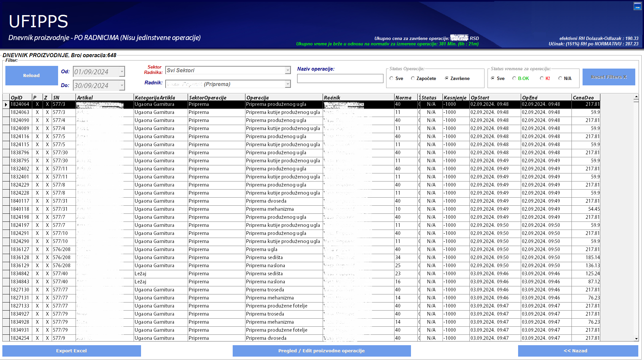The image size is (644, 363).
Task: Click the OpStart column header
Action: (x=495, y=97)
